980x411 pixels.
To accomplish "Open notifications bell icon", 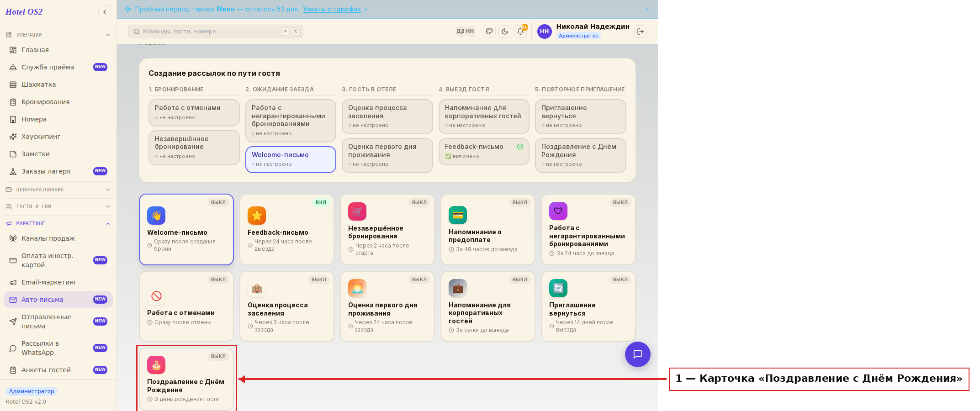I will point(520,32).
